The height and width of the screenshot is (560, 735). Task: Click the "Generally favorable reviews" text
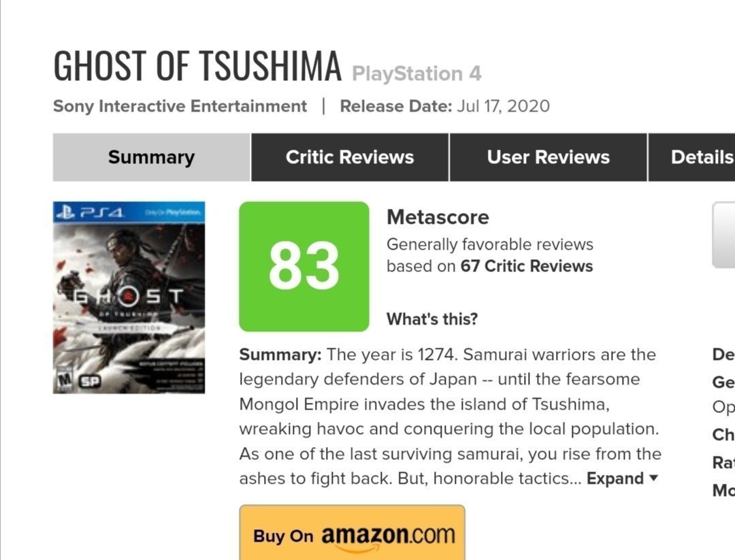[489, 244]
